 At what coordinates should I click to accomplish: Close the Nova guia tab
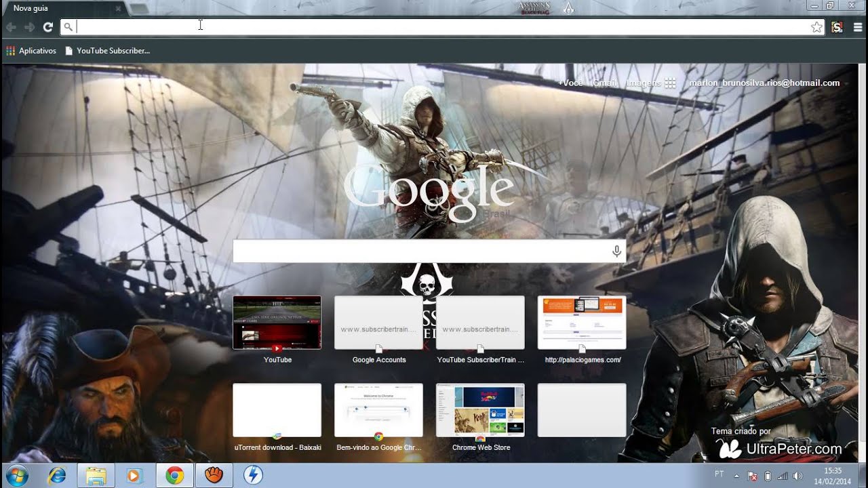pos(118,9)
